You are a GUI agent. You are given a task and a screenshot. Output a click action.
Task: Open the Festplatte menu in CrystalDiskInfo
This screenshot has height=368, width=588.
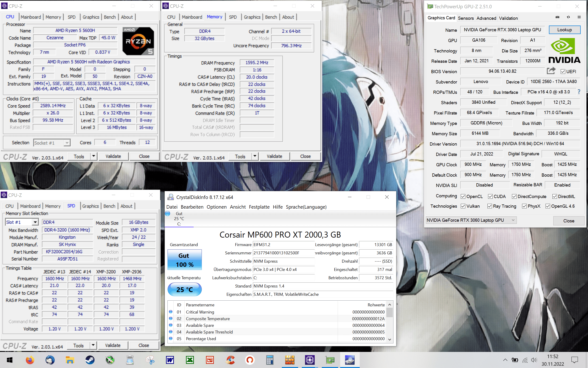pos(259,207)
